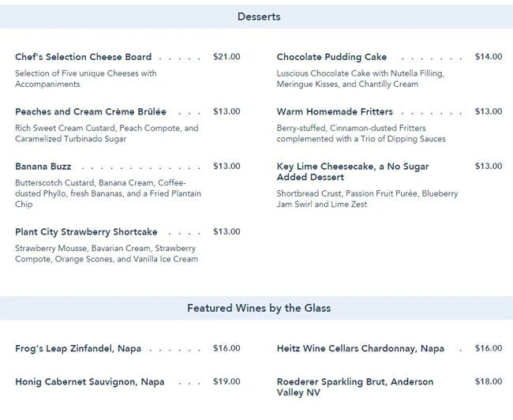Select the Banana Buzz dessert
Viewport: 513px width, 420px height.
(43, 167)
